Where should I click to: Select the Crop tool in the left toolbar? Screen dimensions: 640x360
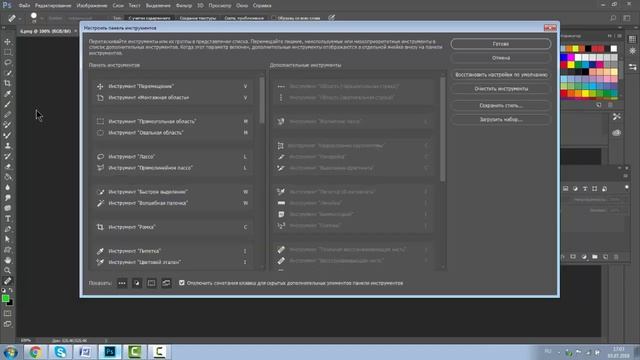[x=8, y=83]
